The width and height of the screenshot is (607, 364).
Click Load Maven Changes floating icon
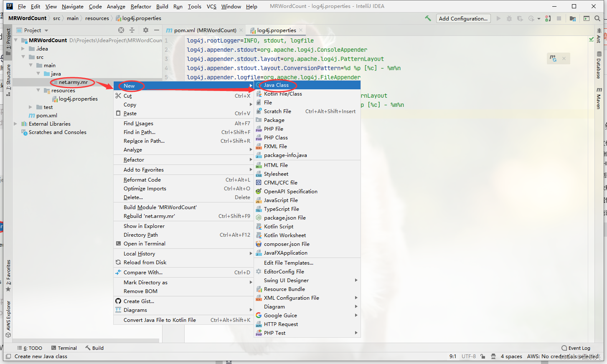point(553,58)
